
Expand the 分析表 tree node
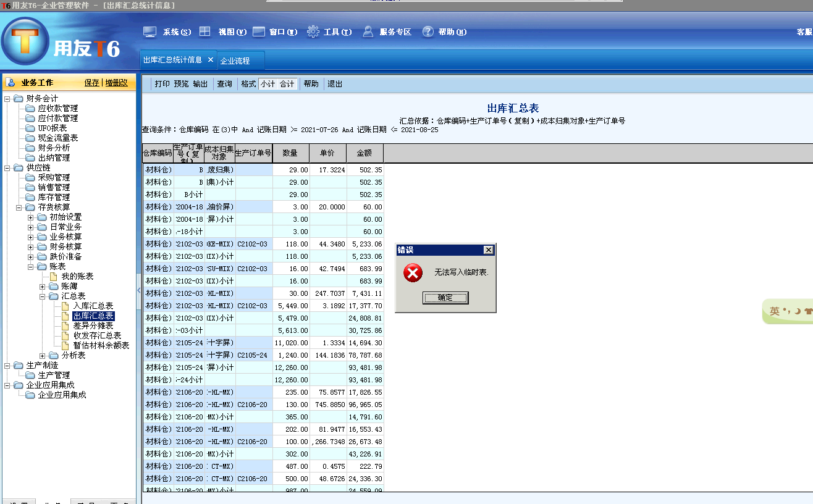pyautogui.click(x=43, y=355)
